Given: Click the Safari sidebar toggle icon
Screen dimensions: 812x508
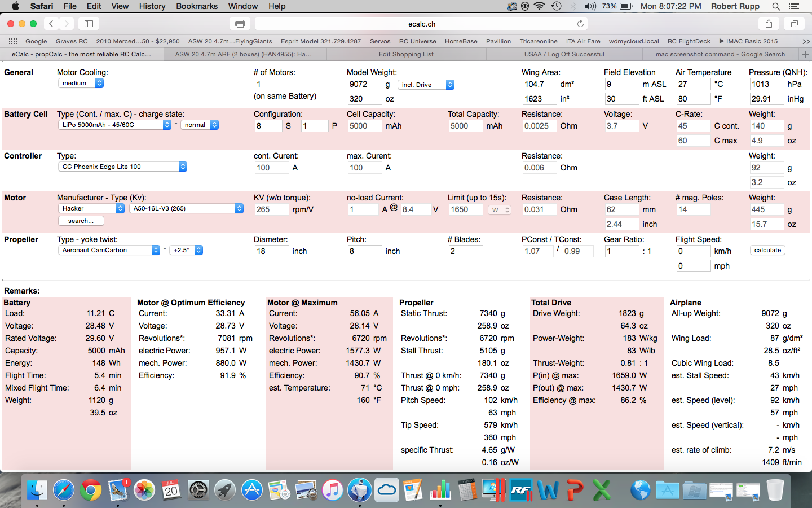Looking at the screenshot, I should point(89,24).
